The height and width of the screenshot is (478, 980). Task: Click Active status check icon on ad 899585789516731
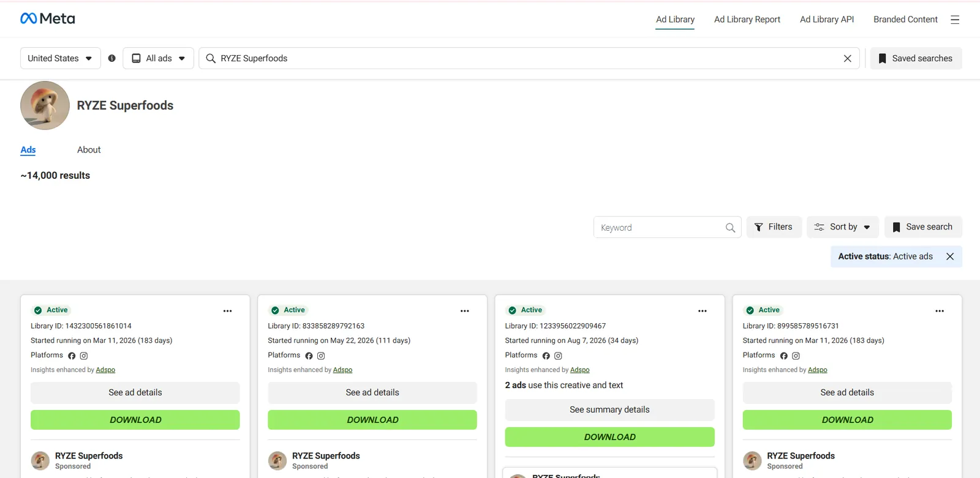coord(750,310)
